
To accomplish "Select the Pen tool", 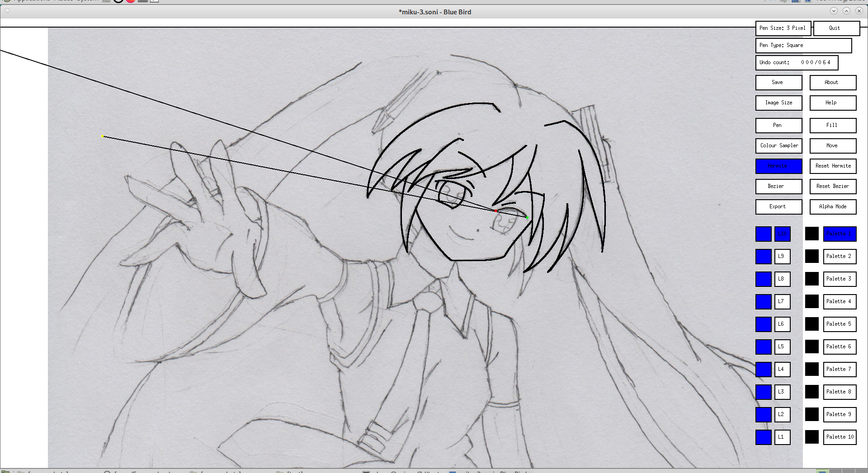I will (778, 125).
